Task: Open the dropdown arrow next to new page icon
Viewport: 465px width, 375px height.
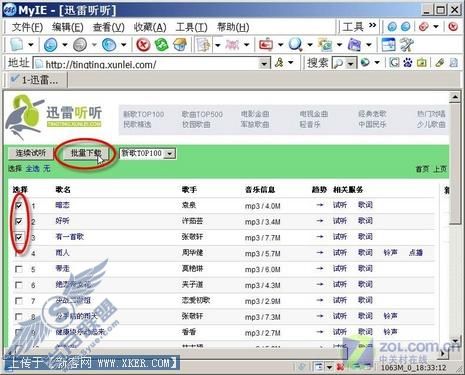Action: click(31, 45)
